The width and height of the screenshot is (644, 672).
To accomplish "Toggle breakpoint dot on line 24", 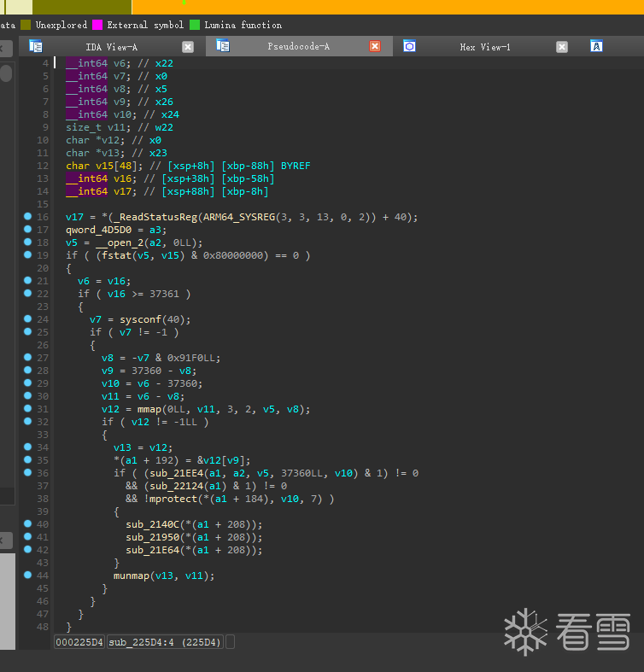I will [x=28, y=318].
